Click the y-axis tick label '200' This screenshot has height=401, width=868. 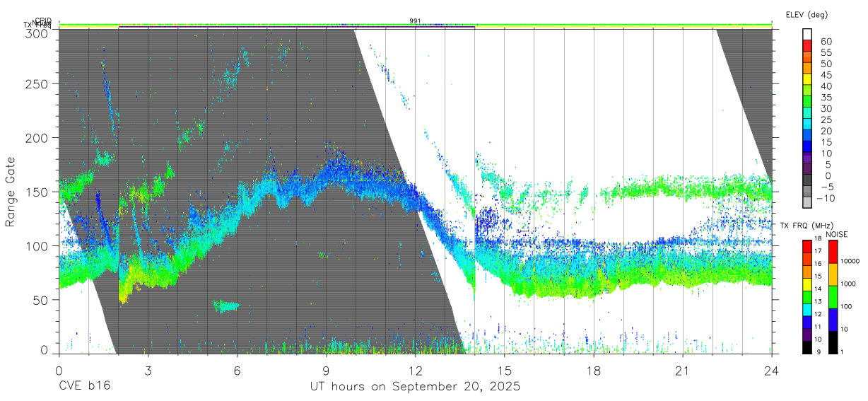coord(37,138)
